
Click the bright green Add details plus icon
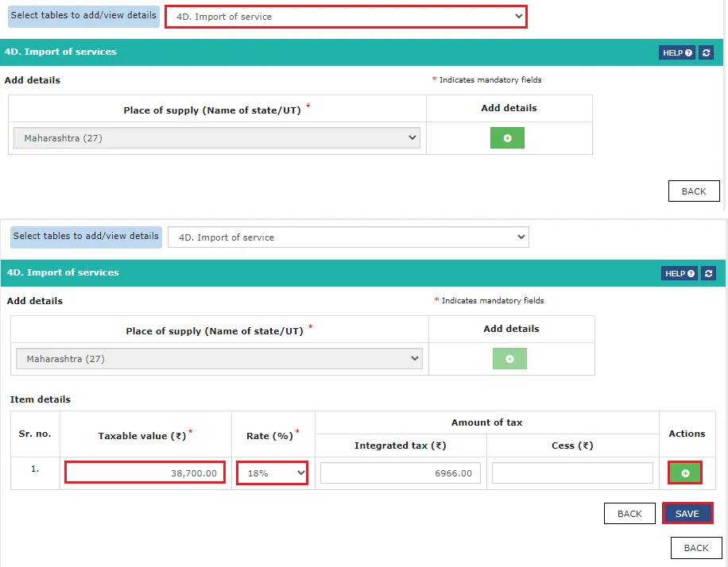(x=507, y=138)
